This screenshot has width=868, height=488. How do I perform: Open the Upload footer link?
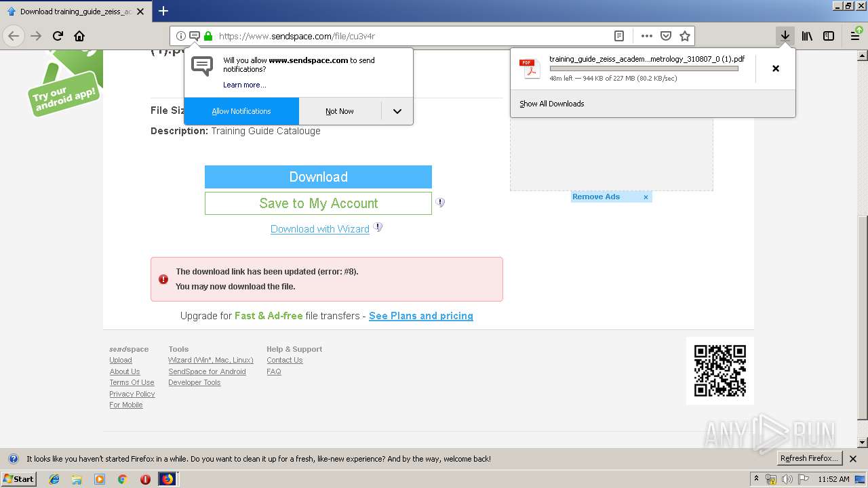[x=121, y=360]
